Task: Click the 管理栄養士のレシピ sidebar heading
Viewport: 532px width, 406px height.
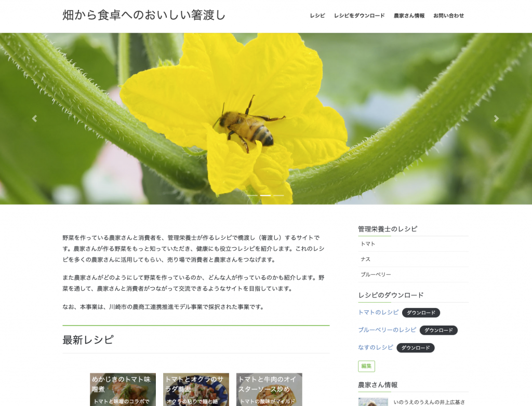Action: [388, 229]
